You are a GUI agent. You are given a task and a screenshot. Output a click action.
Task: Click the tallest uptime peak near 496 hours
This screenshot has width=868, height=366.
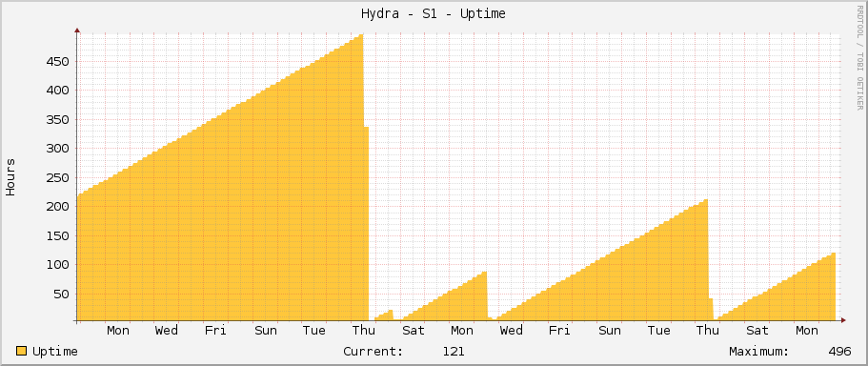[361, 35]
